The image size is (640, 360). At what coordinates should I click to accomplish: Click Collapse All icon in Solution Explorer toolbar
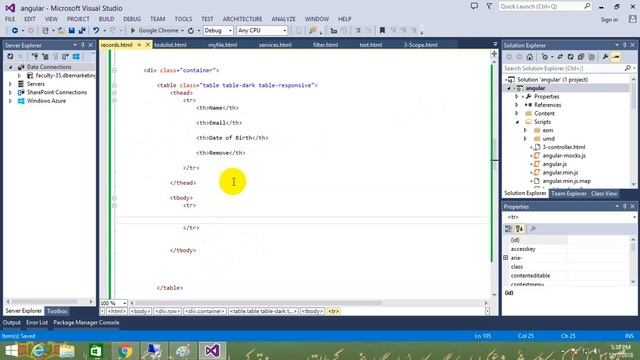(x=580, y=57)
